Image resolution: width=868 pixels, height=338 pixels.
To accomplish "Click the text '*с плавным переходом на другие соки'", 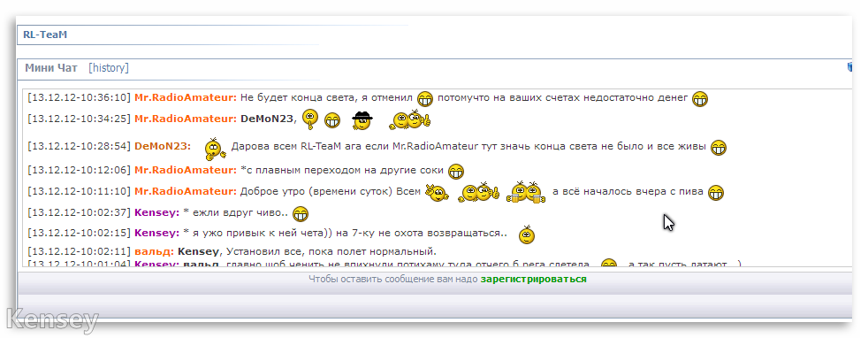I will coord(342,170).
